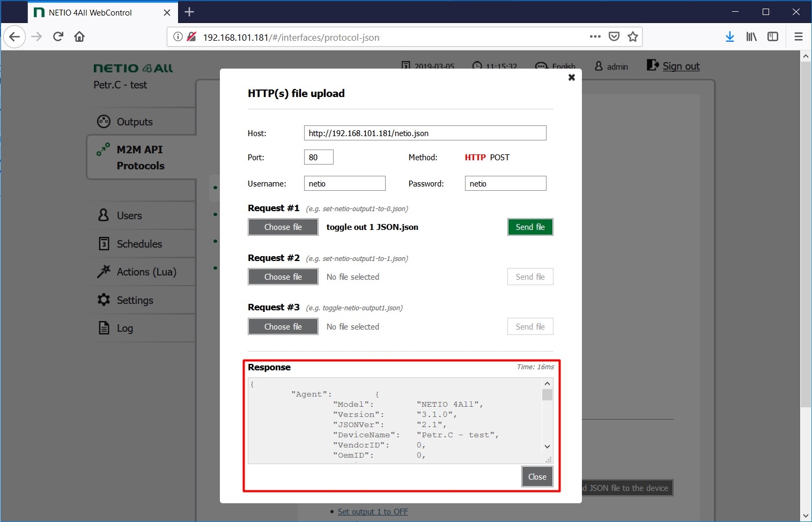Close the NETIO 4All WebControl tab

[167, 12]
